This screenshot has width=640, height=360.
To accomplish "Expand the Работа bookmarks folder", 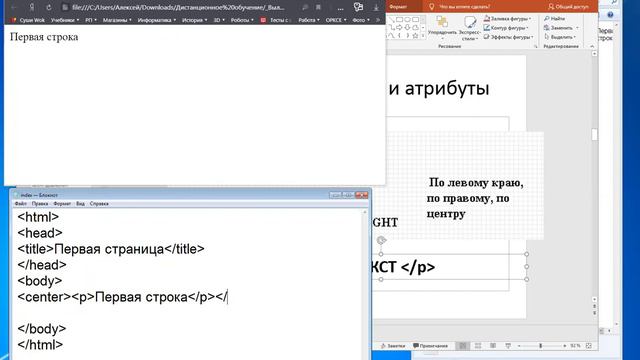I will 309,20.
